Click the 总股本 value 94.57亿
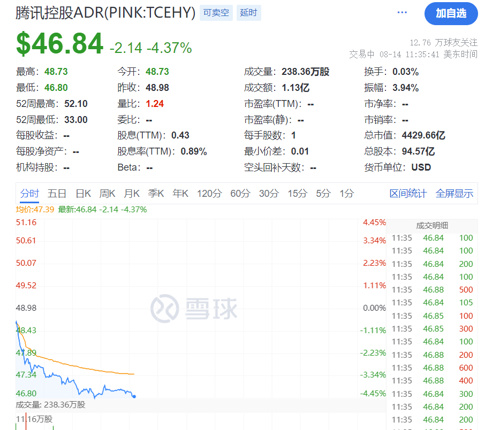 pos(418,151)
